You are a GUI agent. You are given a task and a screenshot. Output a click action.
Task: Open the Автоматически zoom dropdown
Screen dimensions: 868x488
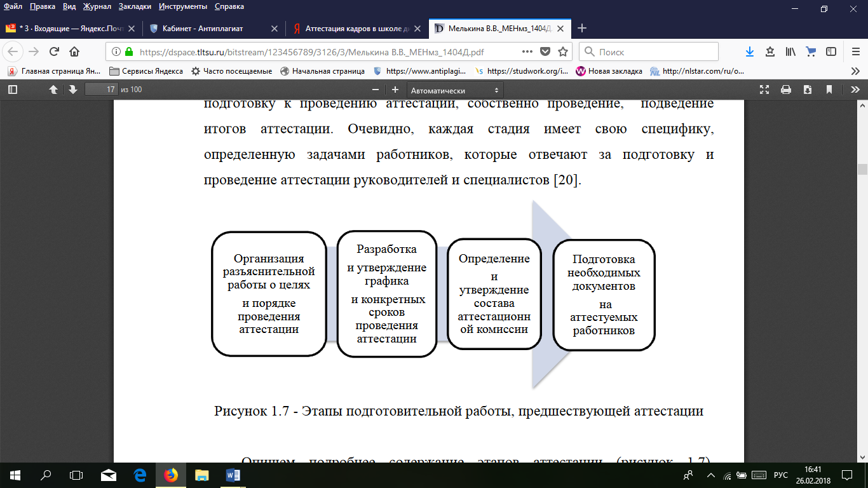455,90
